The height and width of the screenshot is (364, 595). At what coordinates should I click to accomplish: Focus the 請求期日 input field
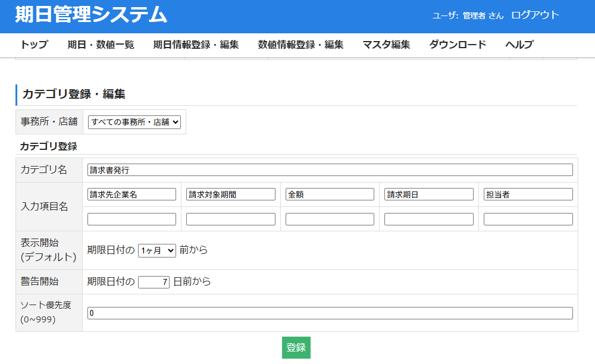429,194
